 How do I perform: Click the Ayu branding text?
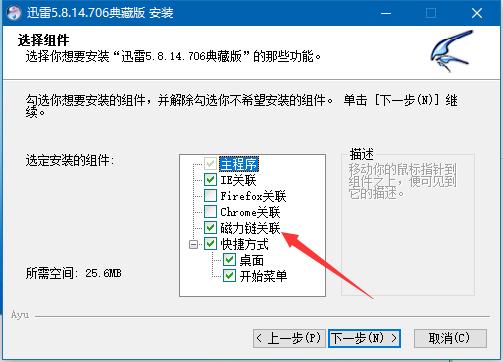click(x=20, y=315)
